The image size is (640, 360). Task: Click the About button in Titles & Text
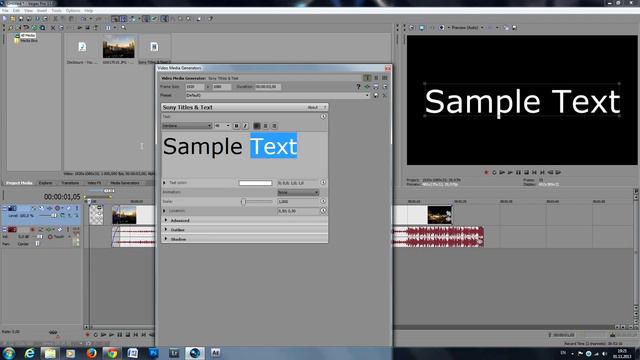(x=313, y=107)
